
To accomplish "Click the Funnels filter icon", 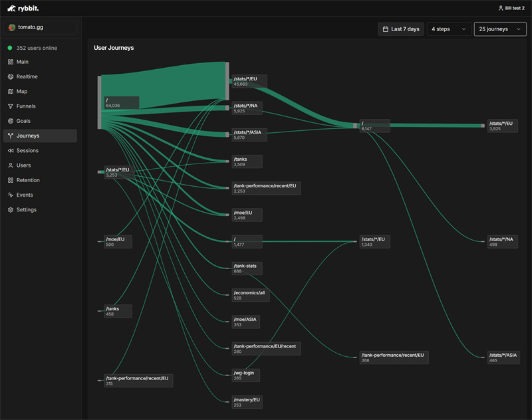I will pyautogui.click(x=10, y=106).
